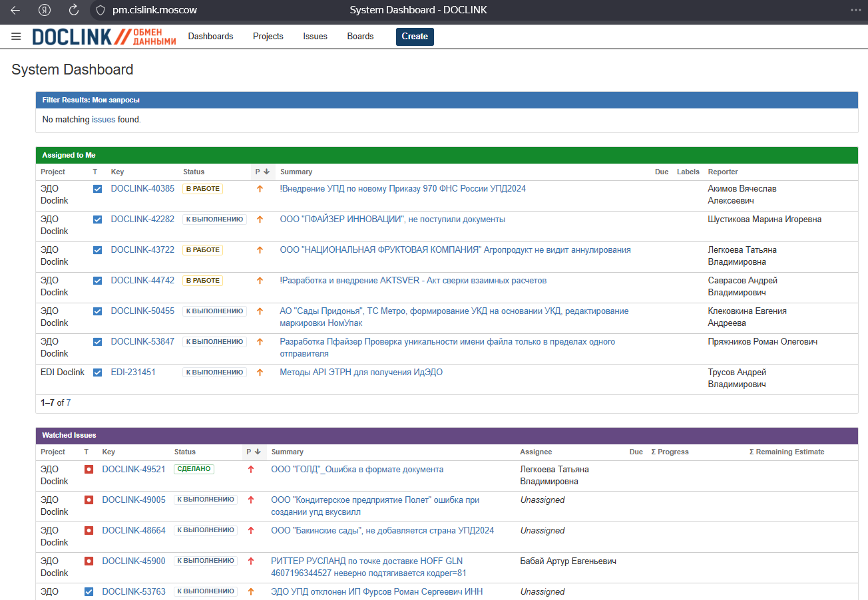Open the Yandex home icon in the browser bar
Viewport: 868px width, 600px height.
(x=45, y=10)
